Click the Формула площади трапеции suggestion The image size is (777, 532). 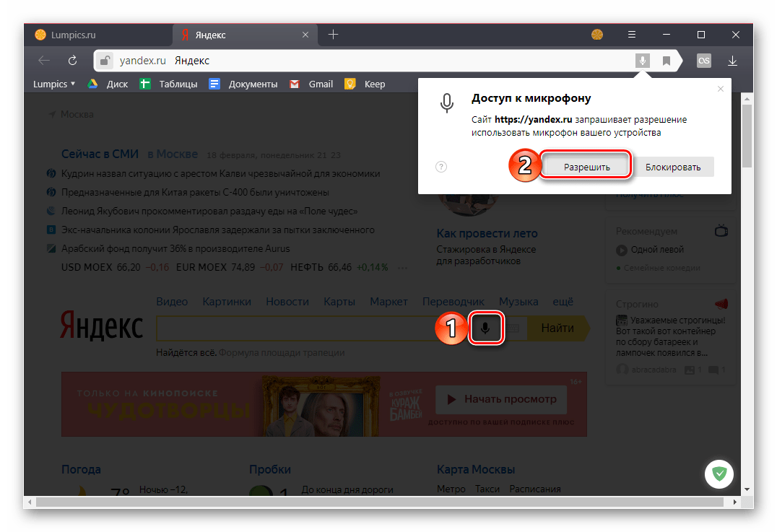[x=282, y=353]
